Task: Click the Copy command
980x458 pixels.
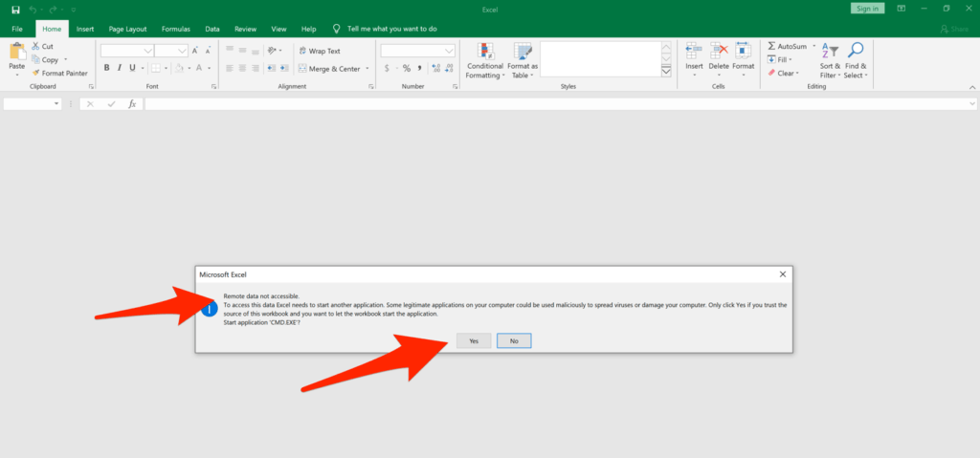Action: 44,60
